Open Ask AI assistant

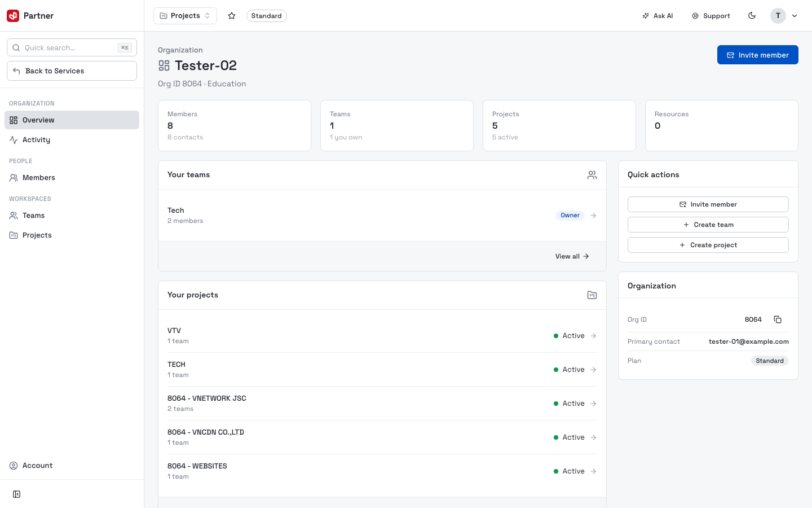pos(657,16)
